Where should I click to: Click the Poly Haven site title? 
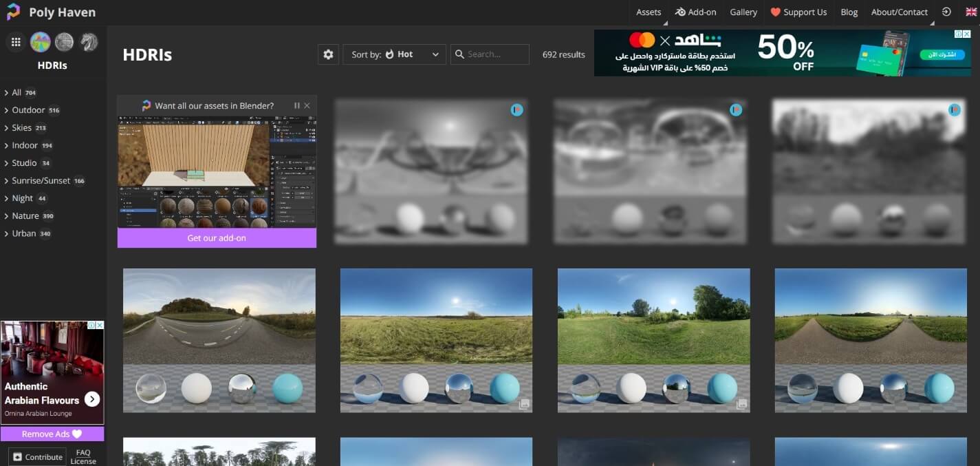63,12
